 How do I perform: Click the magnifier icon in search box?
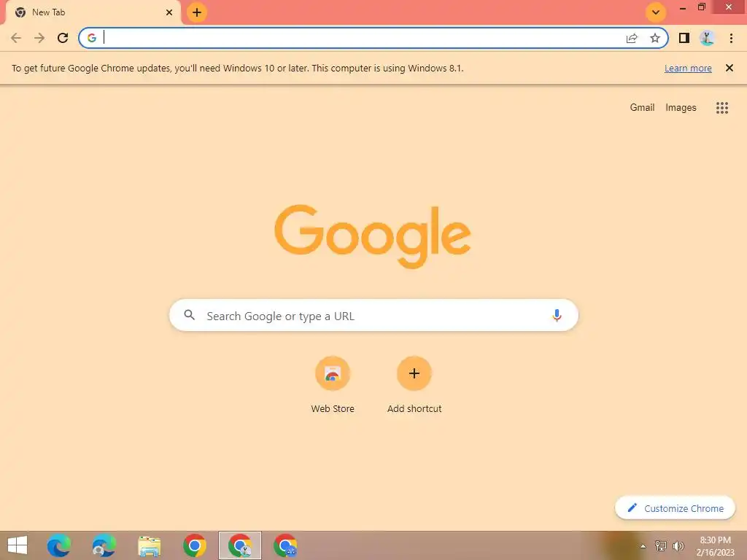(190, 315)
